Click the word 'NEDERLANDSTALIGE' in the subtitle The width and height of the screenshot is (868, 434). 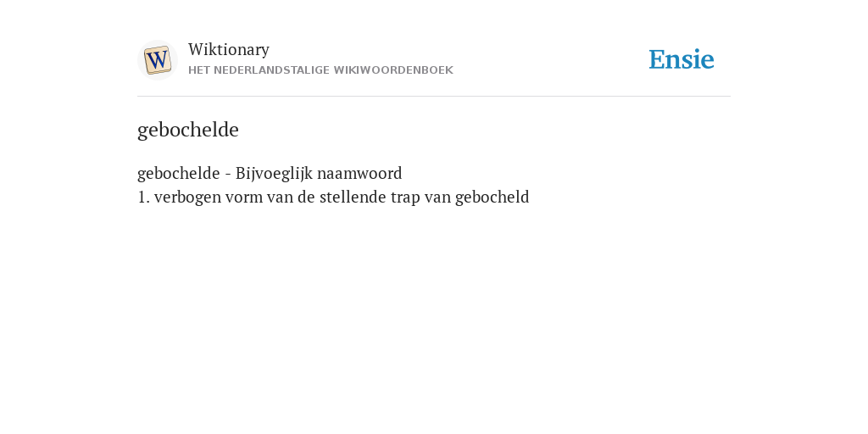click(x=271, y=70)
